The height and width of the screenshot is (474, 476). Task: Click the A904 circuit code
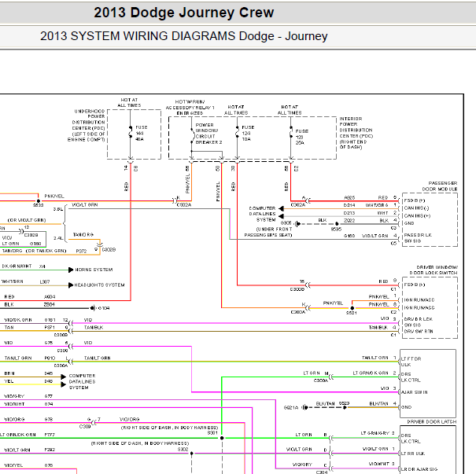click(x=50, y=296)
